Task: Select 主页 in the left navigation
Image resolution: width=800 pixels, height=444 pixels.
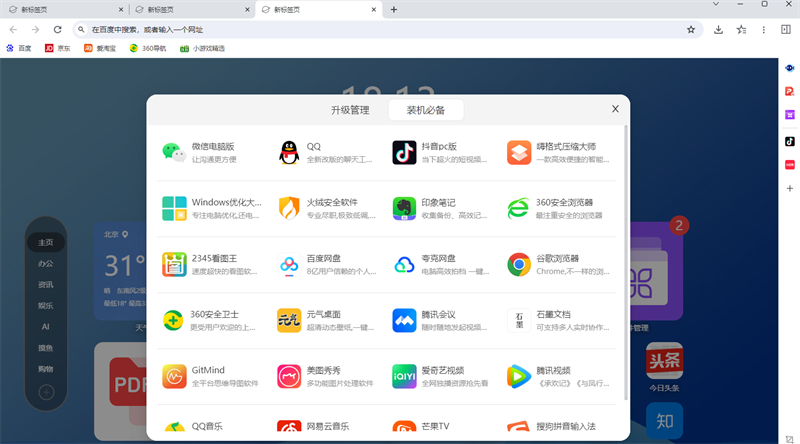Action: click(x=45, y=242)
